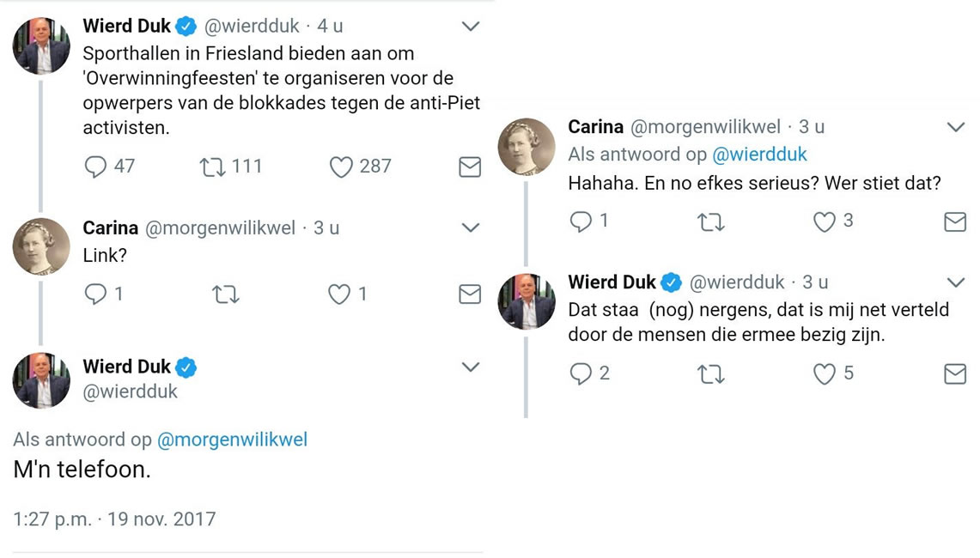Click the @wierdduk link under 'Als antwoord op'
The height and width of the screenshot is (558, 980).
[x=759, y=155]
